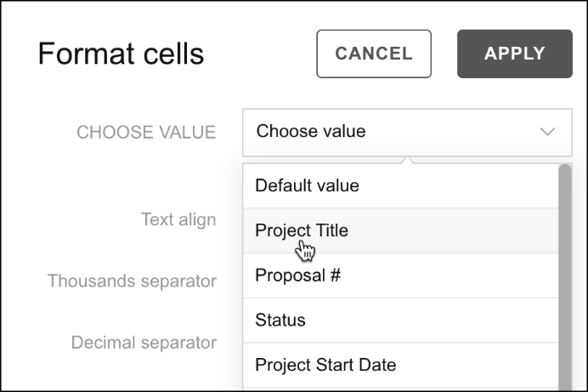Click the dropdown list scrollbar thumb
Viewport: 588px width, 392px height.
click(x=565, y=277)
